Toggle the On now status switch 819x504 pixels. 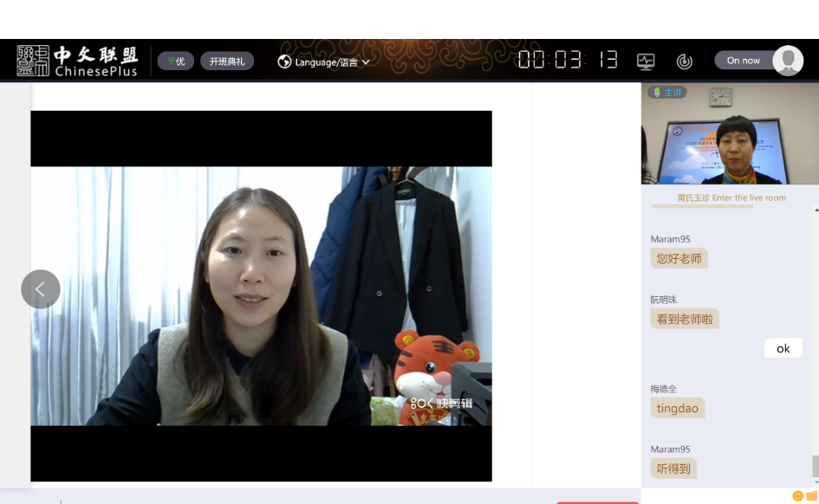(744, 61)
